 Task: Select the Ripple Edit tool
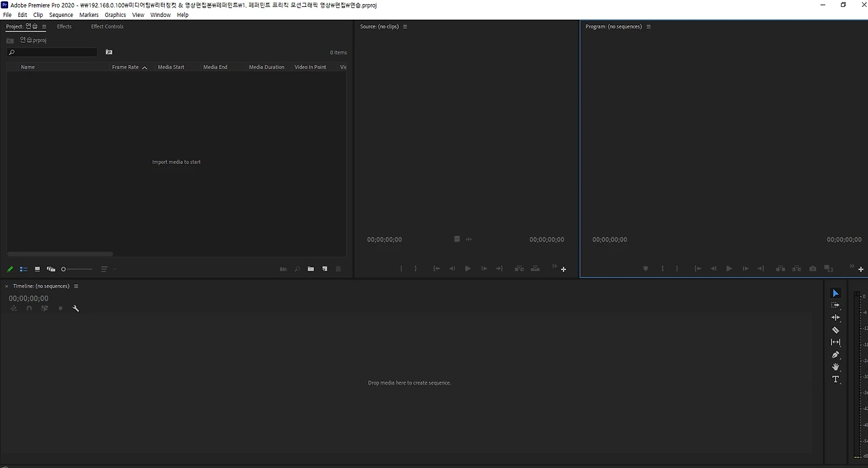tap(835, 317)
